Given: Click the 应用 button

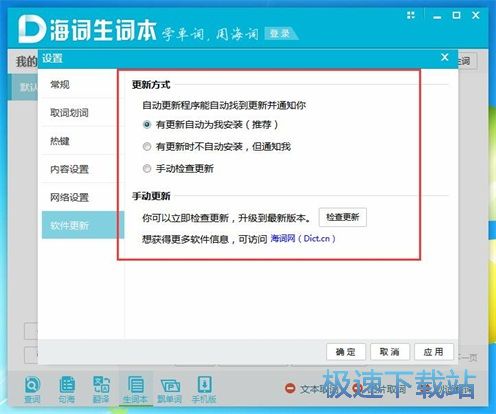Looking at the screenshot, I should [434, 352].
